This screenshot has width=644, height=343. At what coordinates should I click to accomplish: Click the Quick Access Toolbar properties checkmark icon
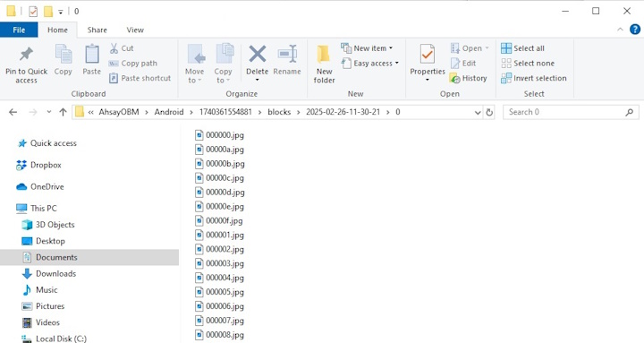pyautogui.click(x=33, y=12)
